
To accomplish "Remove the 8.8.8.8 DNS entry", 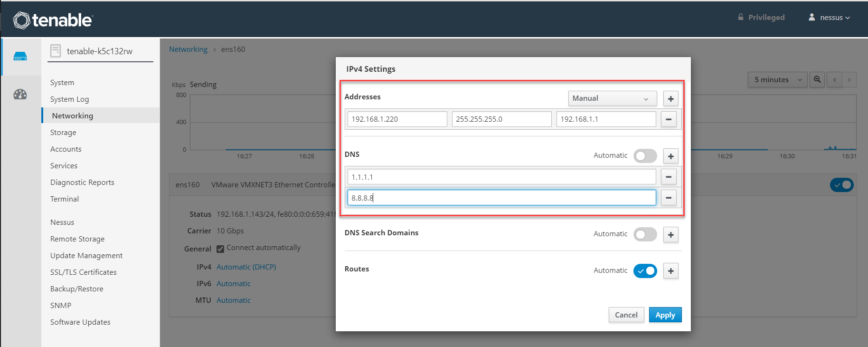I will tap(669, 198).
